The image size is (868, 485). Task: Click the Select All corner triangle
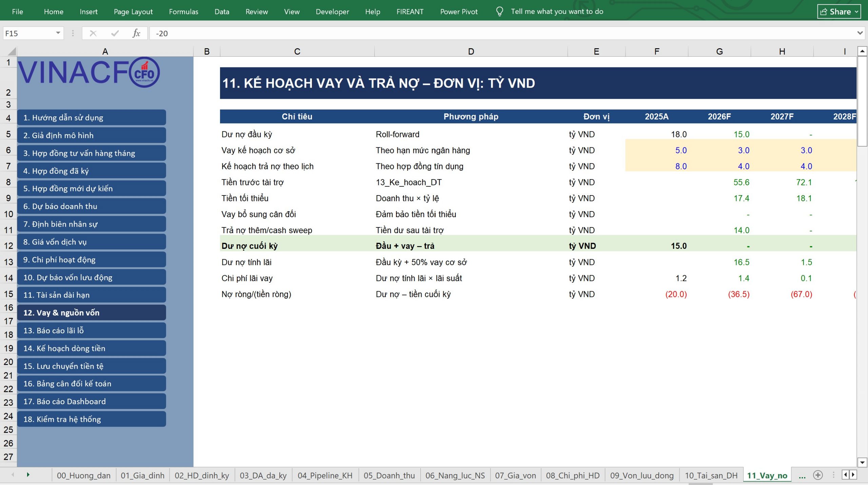tap(12, 52)
